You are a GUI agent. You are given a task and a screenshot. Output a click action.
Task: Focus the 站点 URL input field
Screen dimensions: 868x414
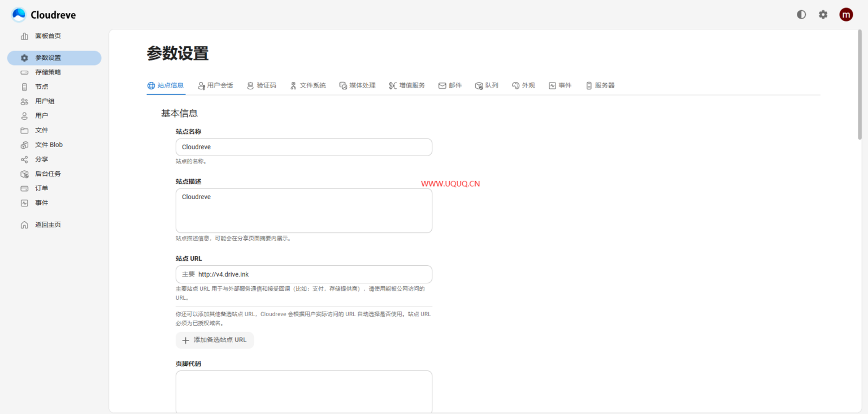(304, 274)
